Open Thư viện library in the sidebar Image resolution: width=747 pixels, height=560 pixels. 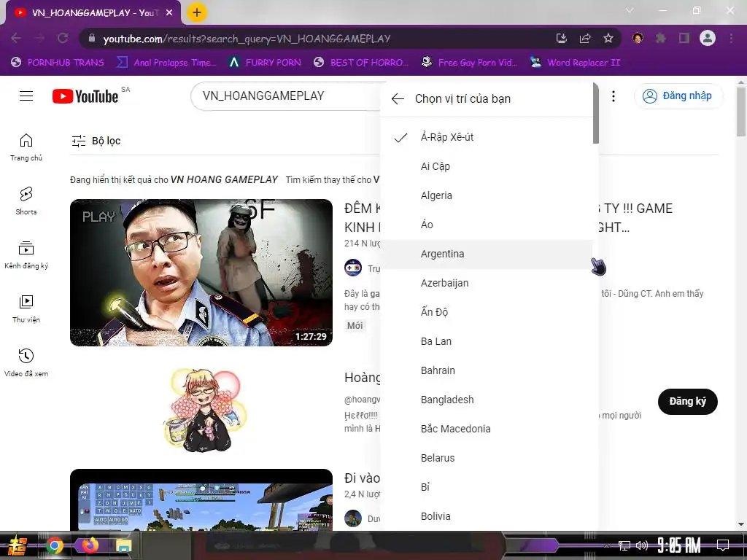pyautogui.click(x=26, y=309)
